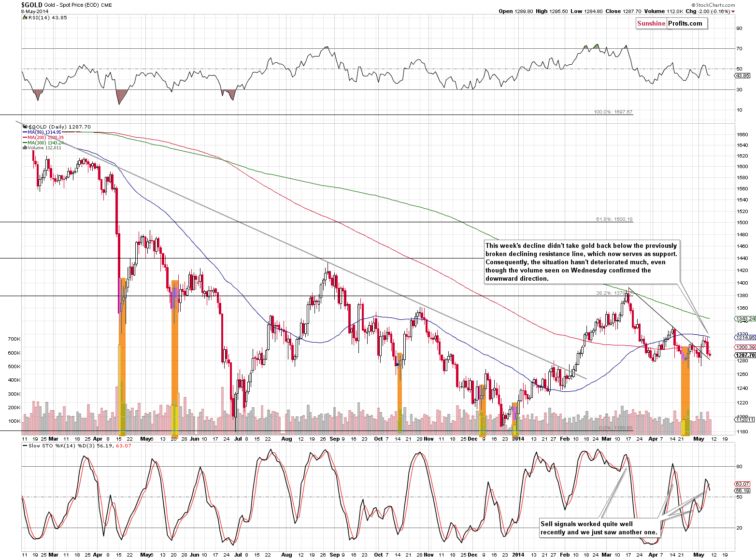Click the small chart icon before RSI(14)
This screenshot has width=756, height=559.
25,17
